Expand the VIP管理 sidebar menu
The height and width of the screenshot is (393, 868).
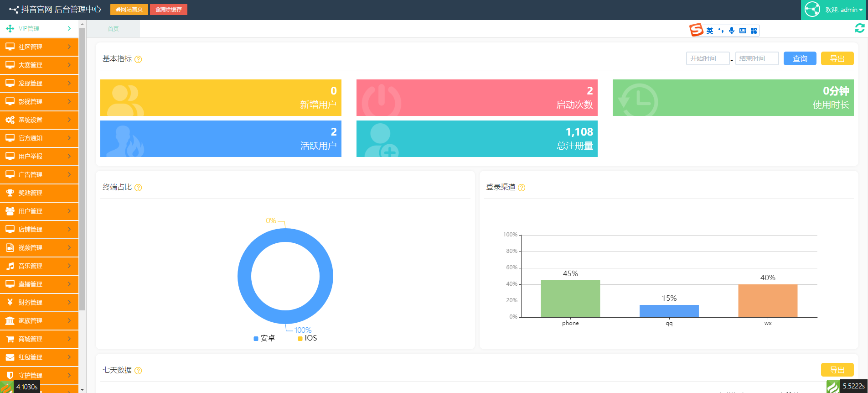point(39,28)
